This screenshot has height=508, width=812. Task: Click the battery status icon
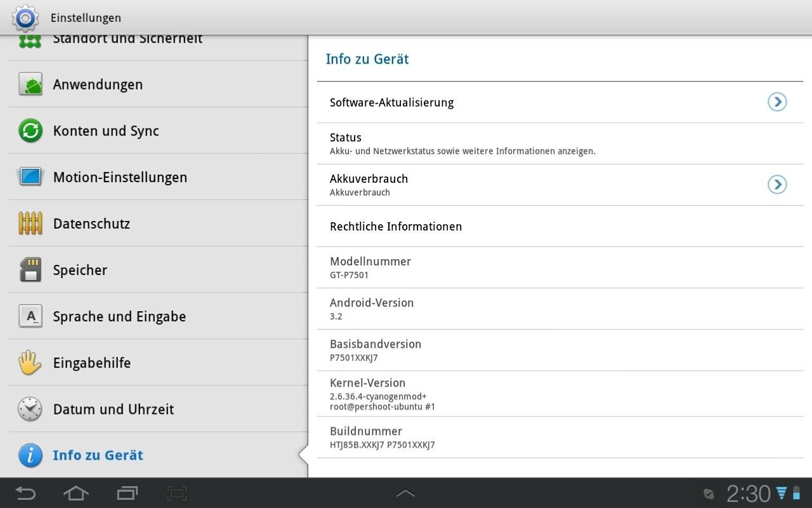click(x=796, y=493)
